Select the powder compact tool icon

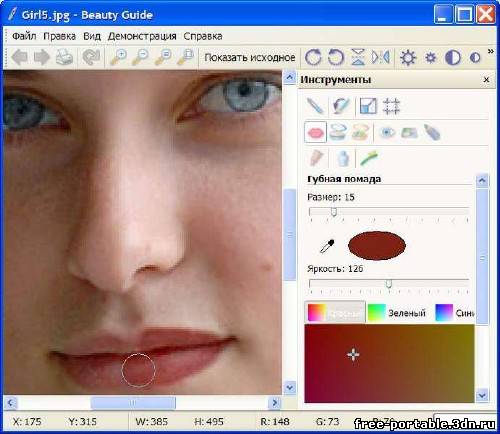pyautogui.click(x=338, y=133)
